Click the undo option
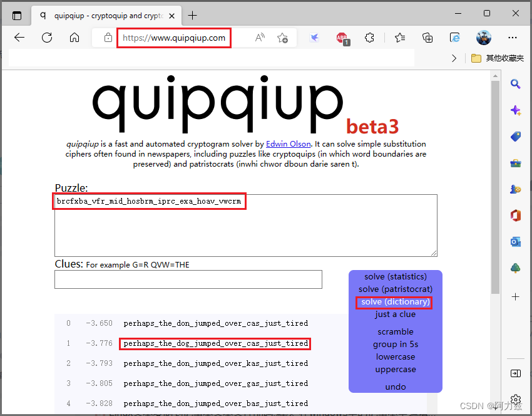 (x=396, y=387)
